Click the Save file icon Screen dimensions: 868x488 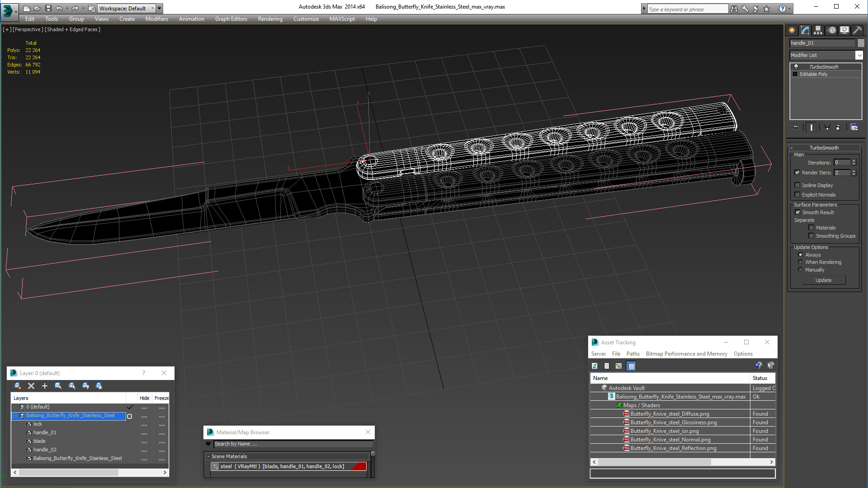48,8
